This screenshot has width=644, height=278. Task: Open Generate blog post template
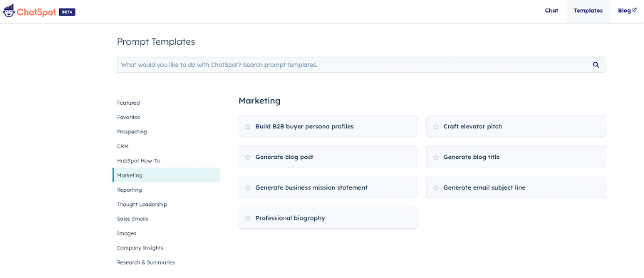328,157
